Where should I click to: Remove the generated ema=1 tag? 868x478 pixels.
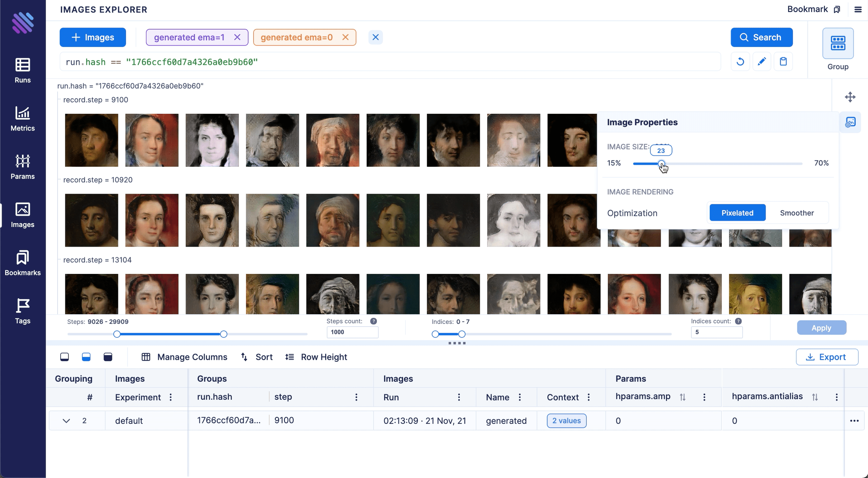(x=237, y=37)
